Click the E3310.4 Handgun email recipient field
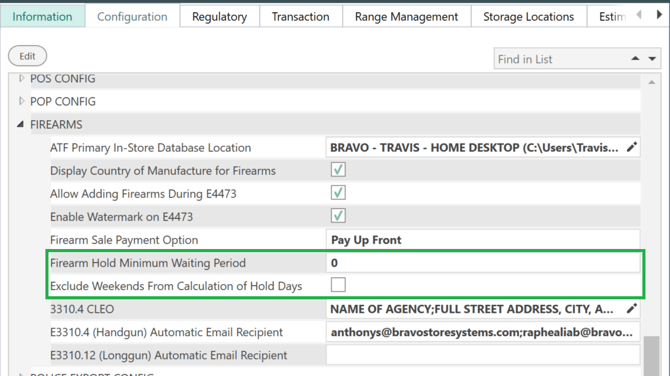The image size is (670, 376). pyautogui.click(x=483, y=332)
